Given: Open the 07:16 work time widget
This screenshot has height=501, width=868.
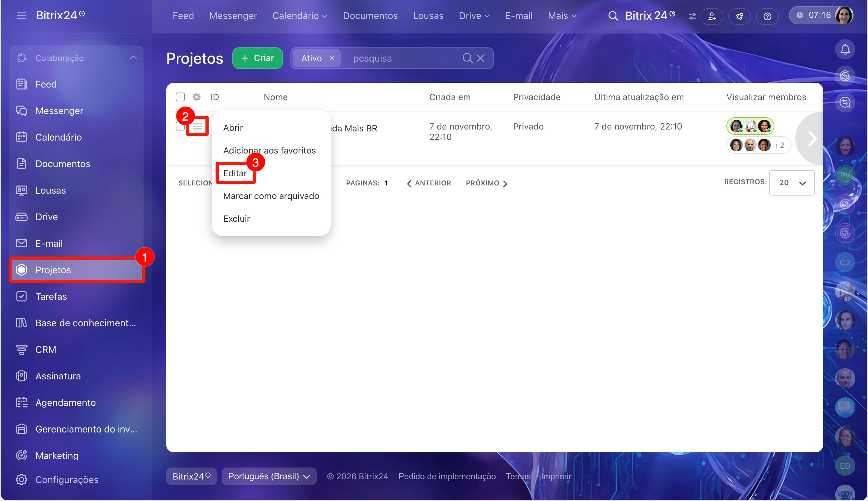Looking at the screenshot, I should [814, 15].
